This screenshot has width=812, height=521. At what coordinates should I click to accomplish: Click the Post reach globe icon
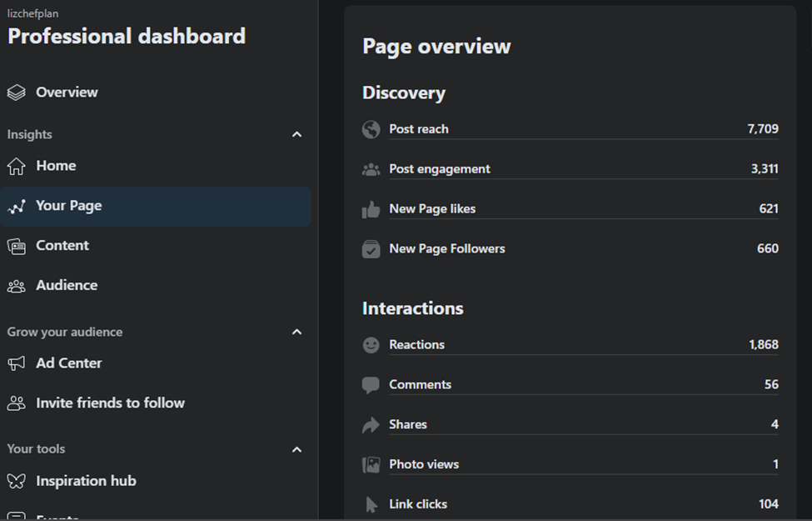coord(371,129)
